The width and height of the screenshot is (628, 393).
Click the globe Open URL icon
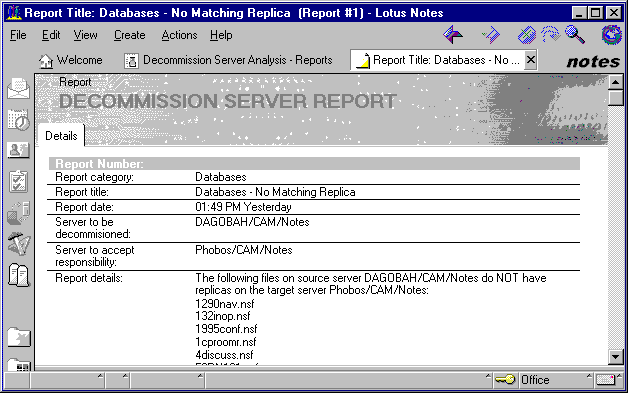(x=611, y=34)
